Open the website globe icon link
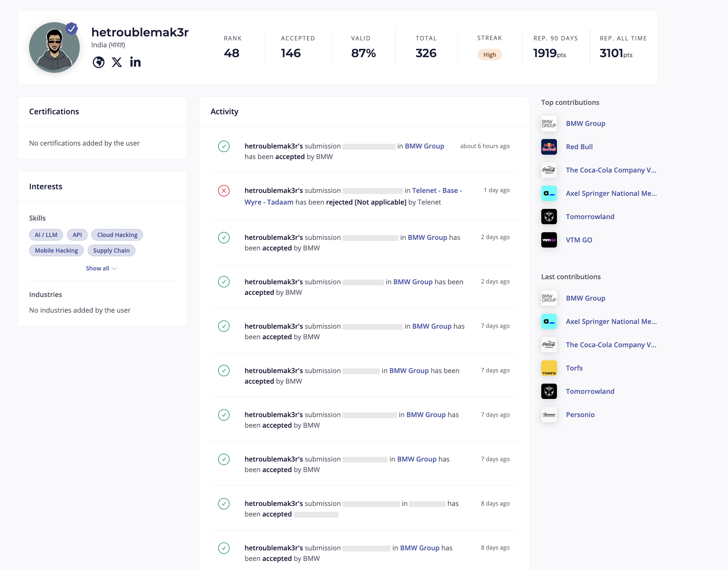Image resolution: width=728 pixels, height=570 pixels. coord(98,62)
